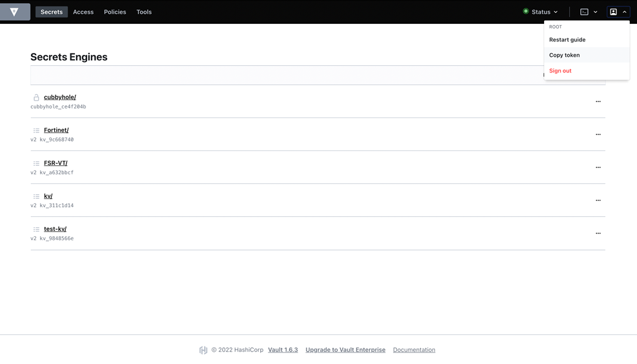Open the console terminal icon
Image resolution: width=637 pixels, height=364 pixels.
point(584,12)
